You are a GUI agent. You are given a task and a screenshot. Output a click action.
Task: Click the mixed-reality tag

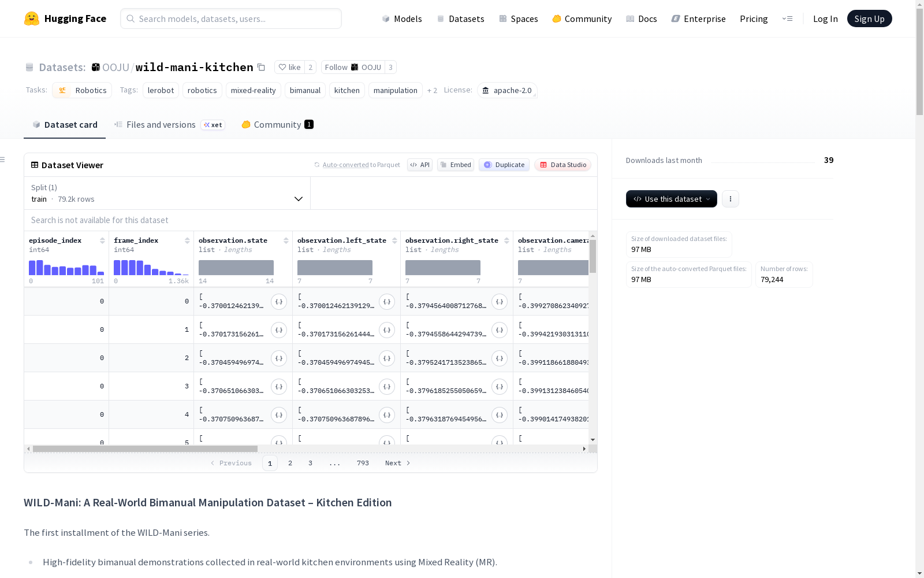(x=253, y=91)
